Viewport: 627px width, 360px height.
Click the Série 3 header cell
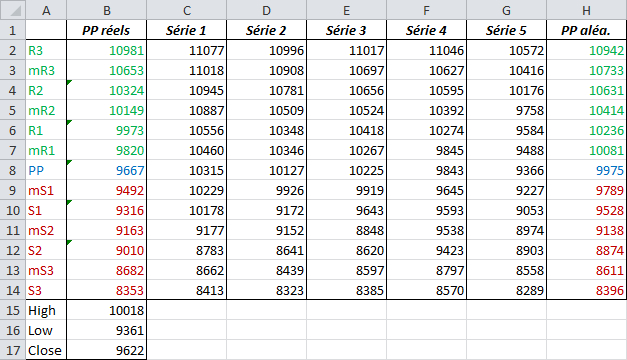346,30
